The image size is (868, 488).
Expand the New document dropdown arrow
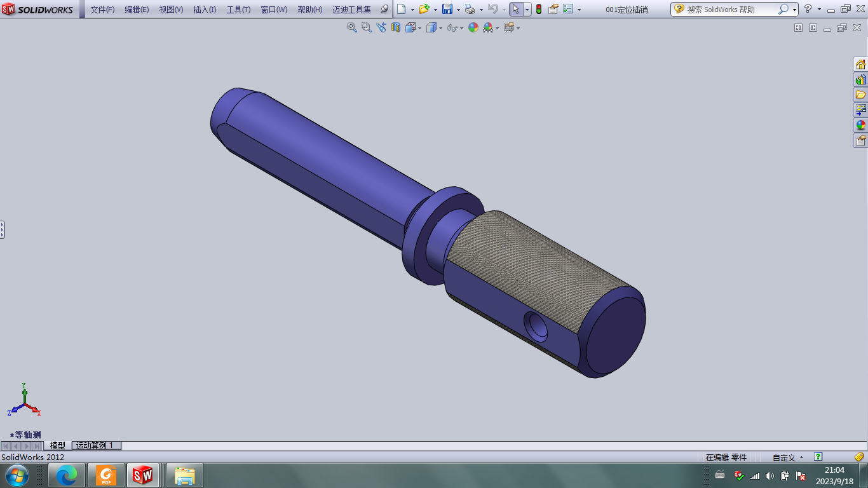(412, 10)
